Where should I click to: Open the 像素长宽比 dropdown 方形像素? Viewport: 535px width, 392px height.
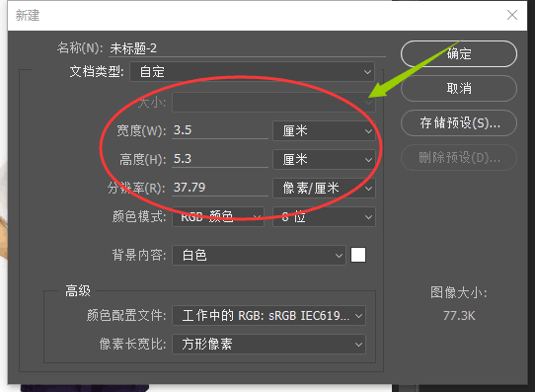tap(268, 345)
